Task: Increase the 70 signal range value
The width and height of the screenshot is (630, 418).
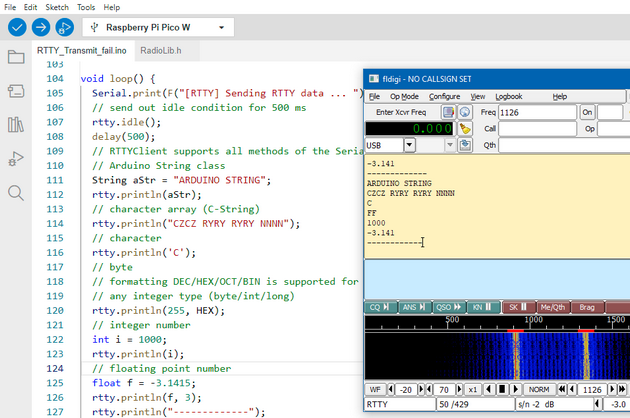Action: (459, 389)
